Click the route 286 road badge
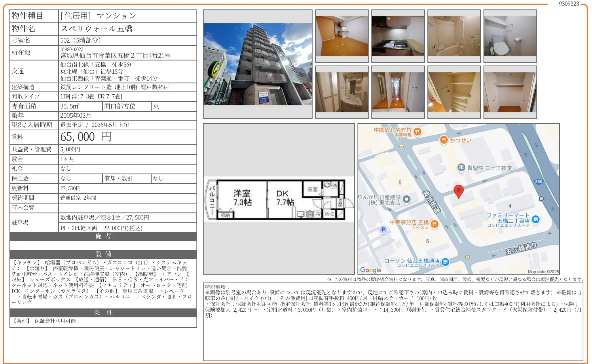The width and height of the screenshot is (592, 364). 538,182
